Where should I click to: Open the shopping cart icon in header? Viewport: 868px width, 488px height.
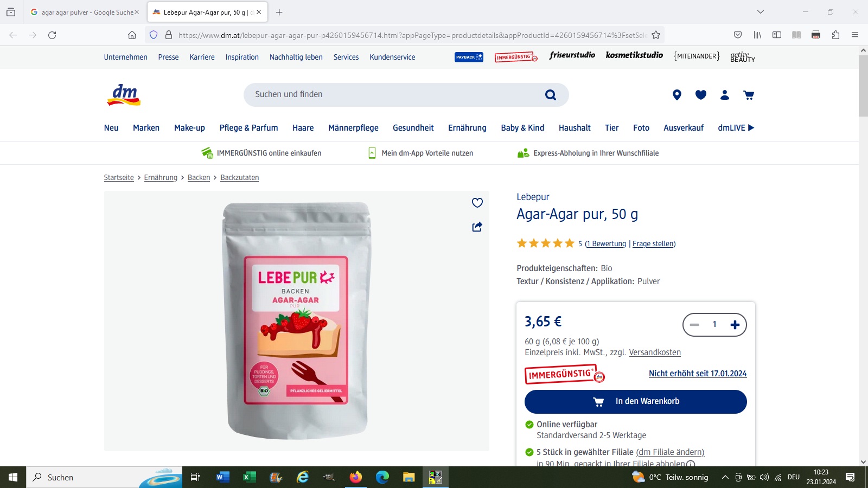pos(749,95)
